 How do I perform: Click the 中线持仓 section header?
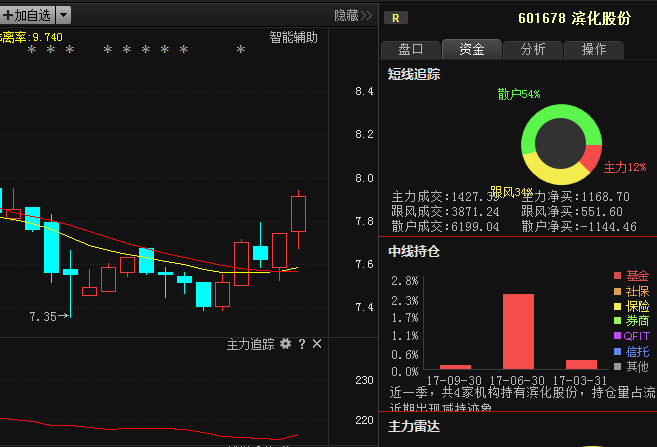[414, 251]
